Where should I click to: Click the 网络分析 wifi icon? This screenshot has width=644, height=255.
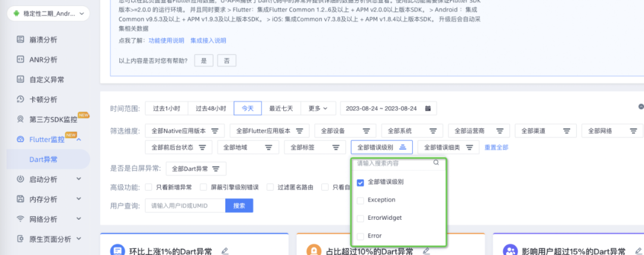[x=20, y=219]
